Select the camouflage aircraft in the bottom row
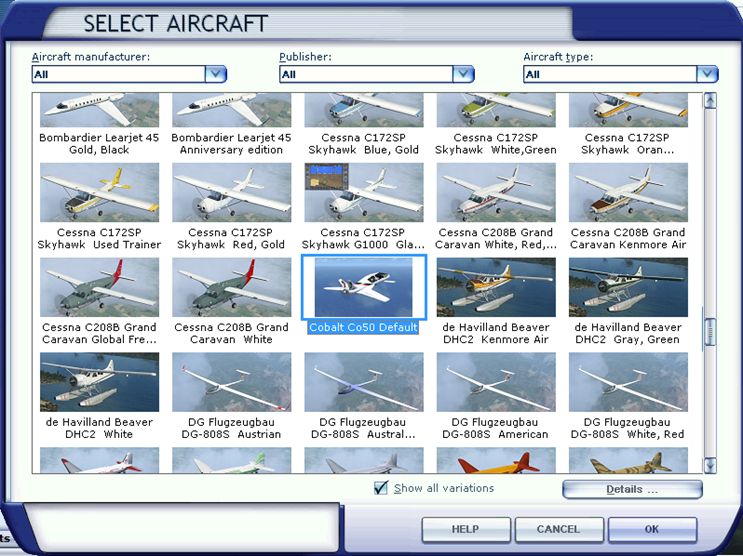Screen dimensions: 743x556 point(628,460)
